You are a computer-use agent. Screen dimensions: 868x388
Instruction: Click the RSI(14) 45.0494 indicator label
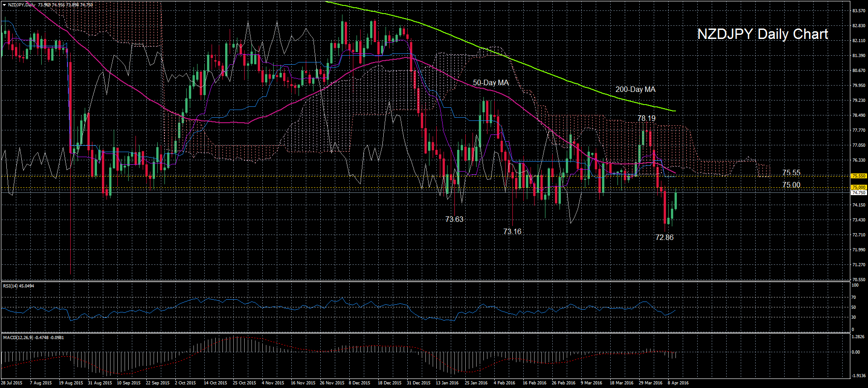[x=19, y=286]
